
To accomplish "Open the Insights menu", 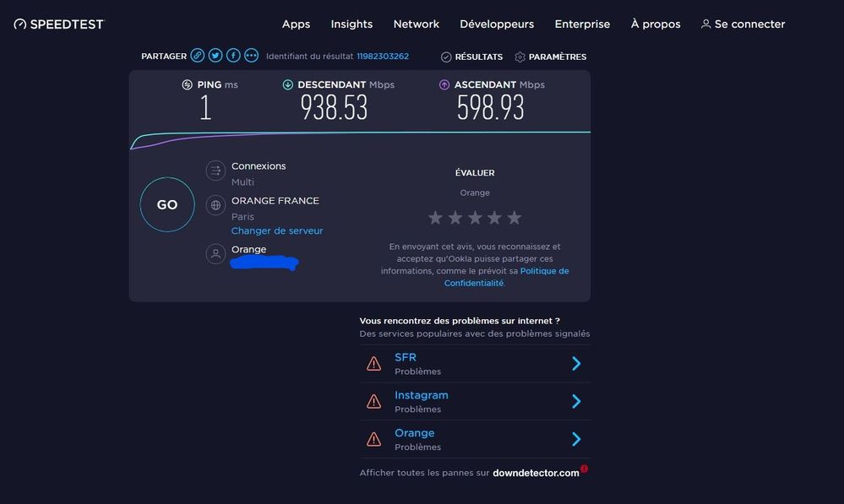I will tap(351, 24).
